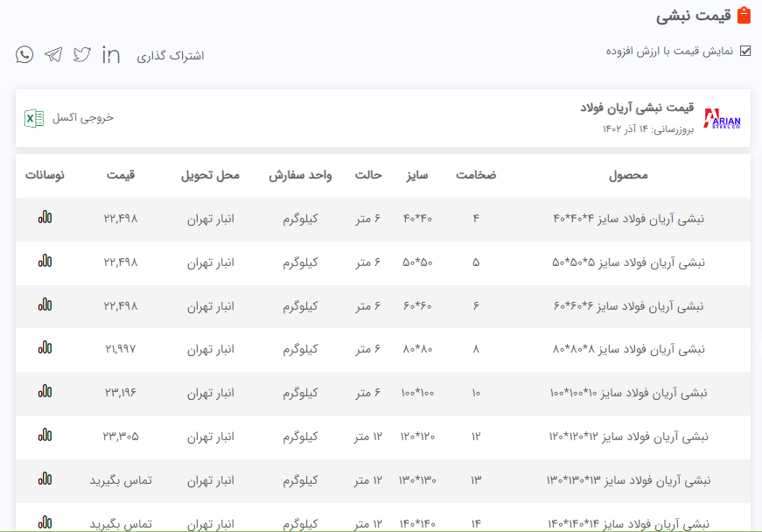Screen dimensions: 762x532
Task: Open product نبشی آریان فولاد سایز 50*50*5
Action: (x=628, y=262)
